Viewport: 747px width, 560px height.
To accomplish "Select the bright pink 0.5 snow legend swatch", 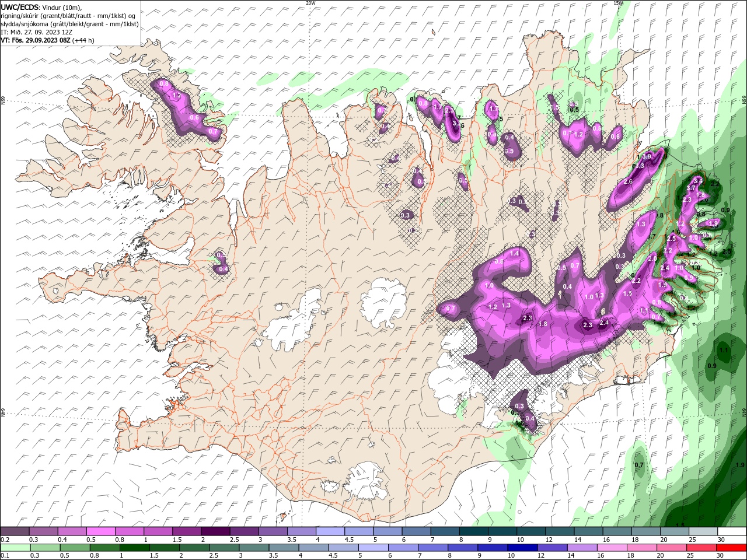I will (x=101, y=531).
